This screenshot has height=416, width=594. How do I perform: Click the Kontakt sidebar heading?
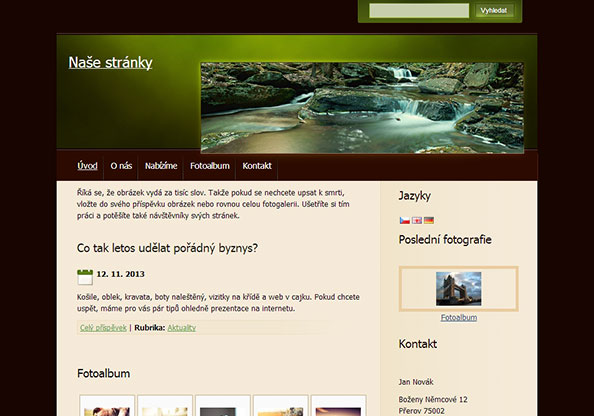pyautogui.click(x=417, y=344)
